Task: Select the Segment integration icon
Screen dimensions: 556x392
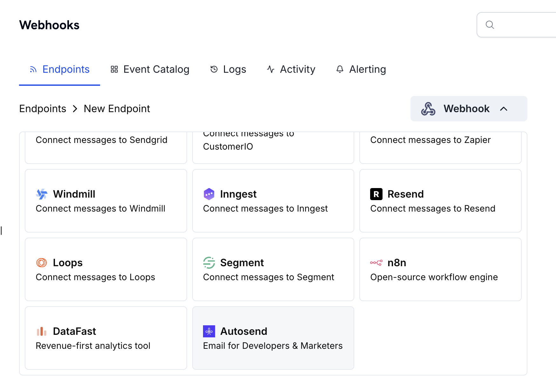Action: 209,263
